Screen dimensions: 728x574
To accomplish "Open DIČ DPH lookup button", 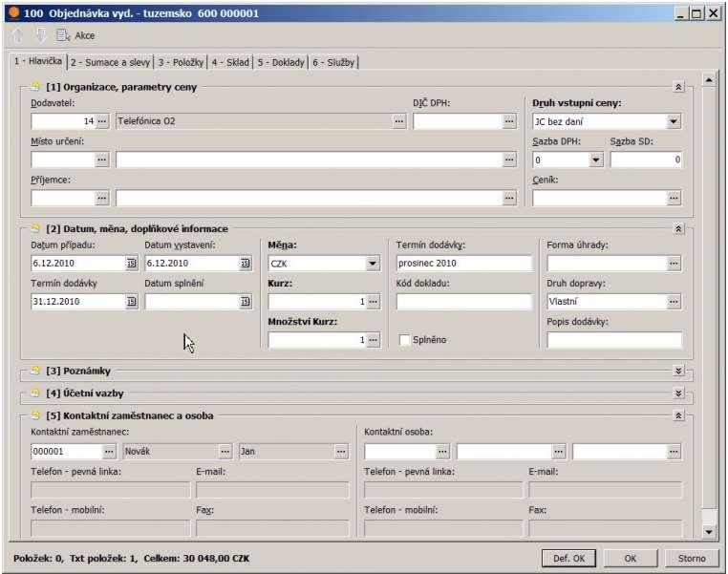I will (x=509, y=121).
